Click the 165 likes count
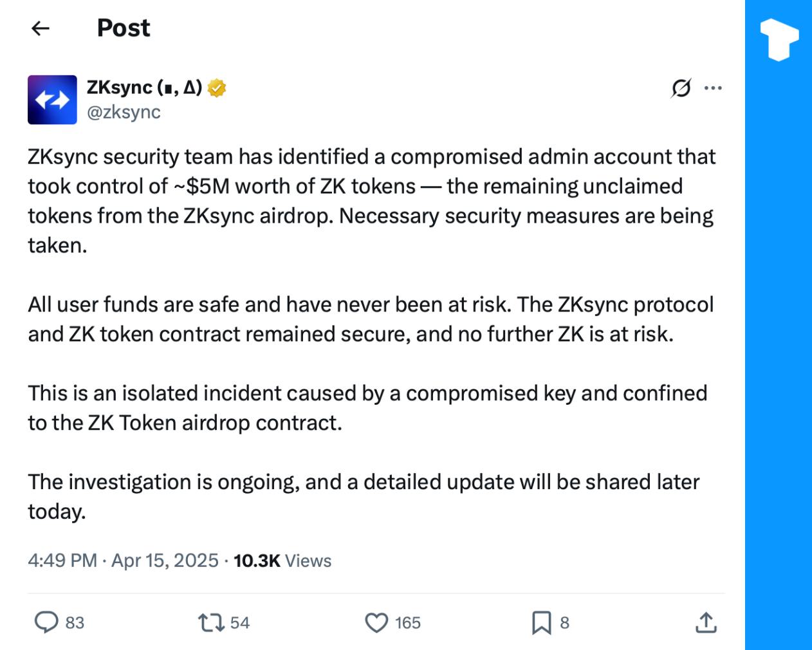The width and height of the screenshot is (812, 650). [408, 623]
